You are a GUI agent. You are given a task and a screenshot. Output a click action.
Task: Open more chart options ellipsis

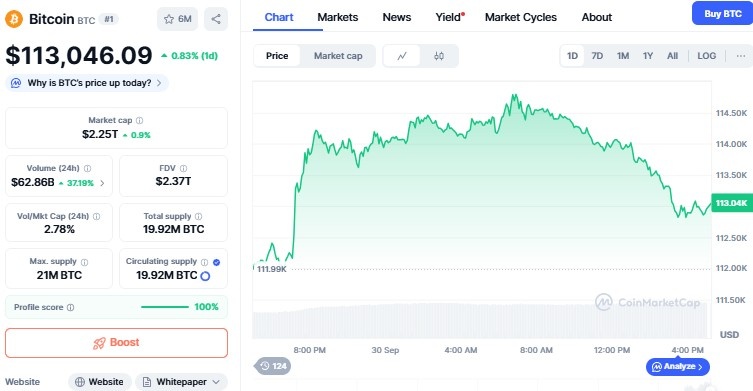coord(741,56)
